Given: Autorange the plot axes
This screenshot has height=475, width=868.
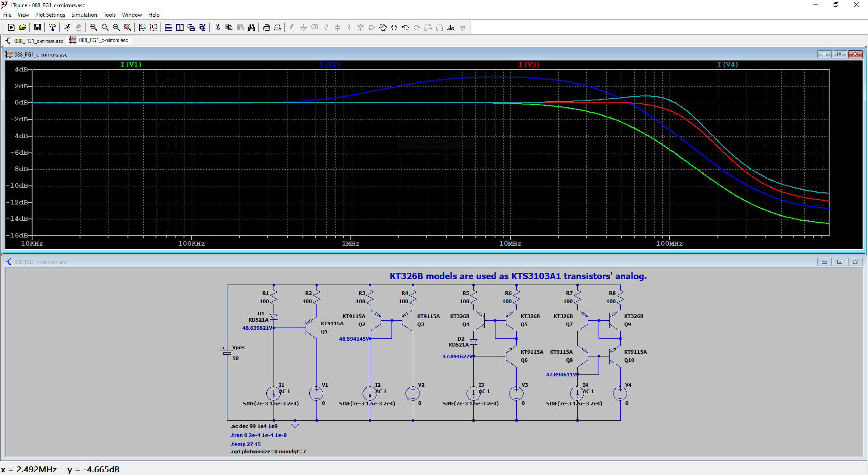Looking at the screenshot, I should point(154,28).
